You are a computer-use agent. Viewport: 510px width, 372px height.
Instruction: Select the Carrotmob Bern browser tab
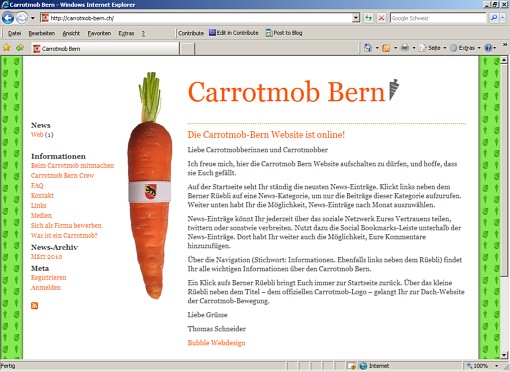(x=105, y=49)
